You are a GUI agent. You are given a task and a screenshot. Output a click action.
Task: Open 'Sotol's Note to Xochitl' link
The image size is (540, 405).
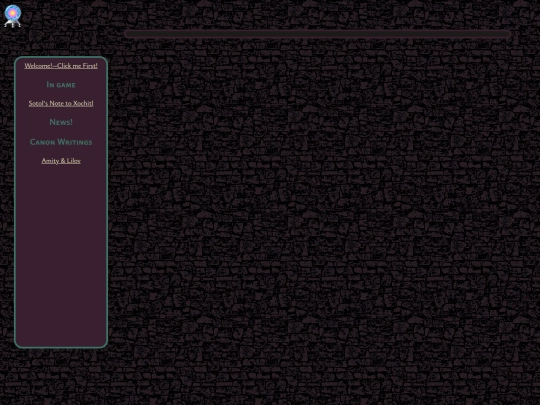[x=61, y=103]
